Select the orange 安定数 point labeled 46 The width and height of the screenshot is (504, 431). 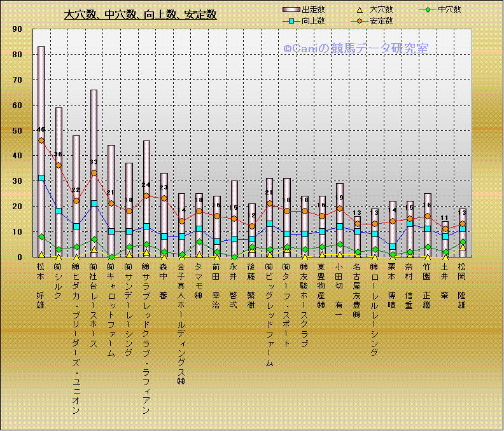[x=41, y=140]
